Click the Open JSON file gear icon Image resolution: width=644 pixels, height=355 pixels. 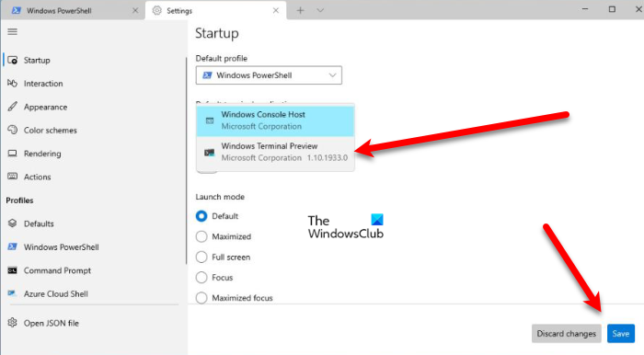[12, 323]
